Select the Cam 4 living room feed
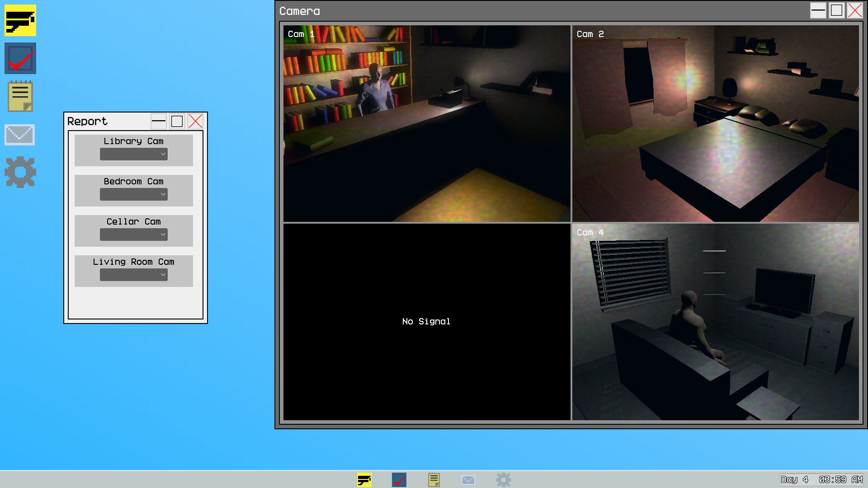The height and width of the screenshot is (488, 868). point(716,322)
